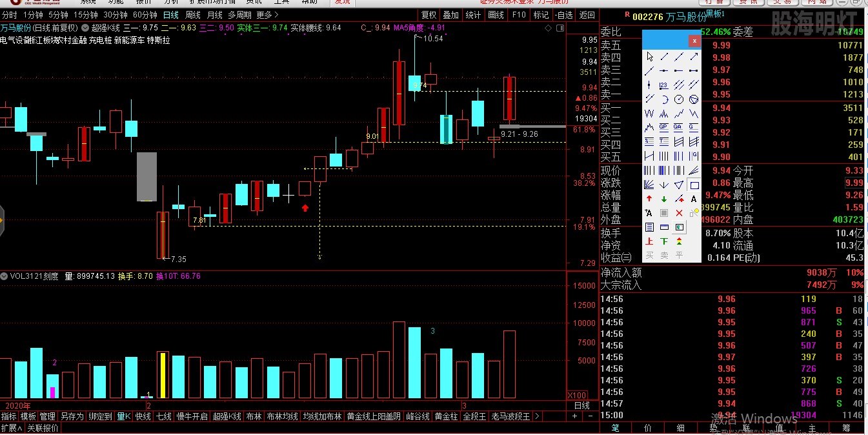Open F10 company info
The width and height of the screenshot is (868, 435).
click(519, 15)
